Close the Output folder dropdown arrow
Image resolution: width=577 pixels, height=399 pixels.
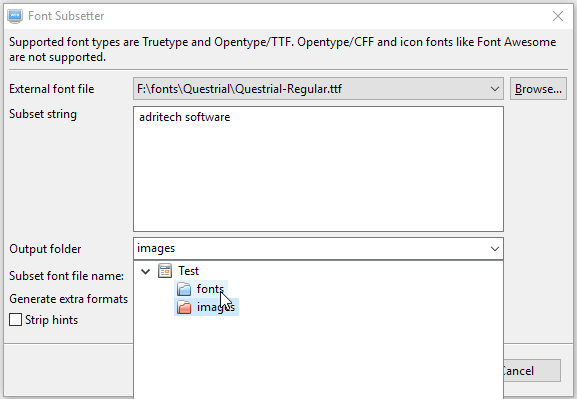[495, 249]
